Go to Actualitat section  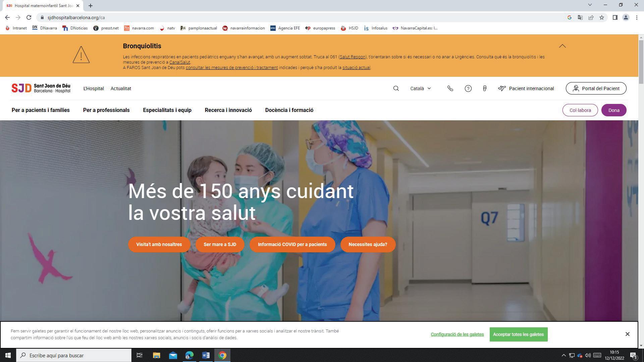121,88
